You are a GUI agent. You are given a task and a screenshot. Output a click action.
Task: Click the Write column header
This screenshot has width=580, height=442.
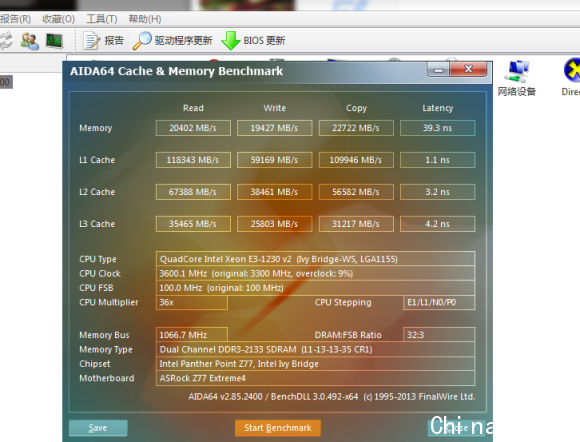click(x=274, y=108)
